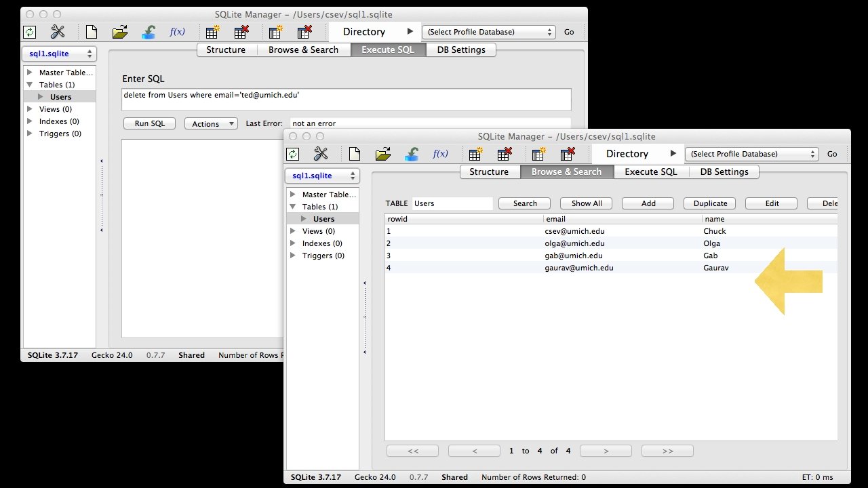This screenshot has width=868, height=488.
Task: Click the New Database icon in front window
Action: [x=355, y=154]
